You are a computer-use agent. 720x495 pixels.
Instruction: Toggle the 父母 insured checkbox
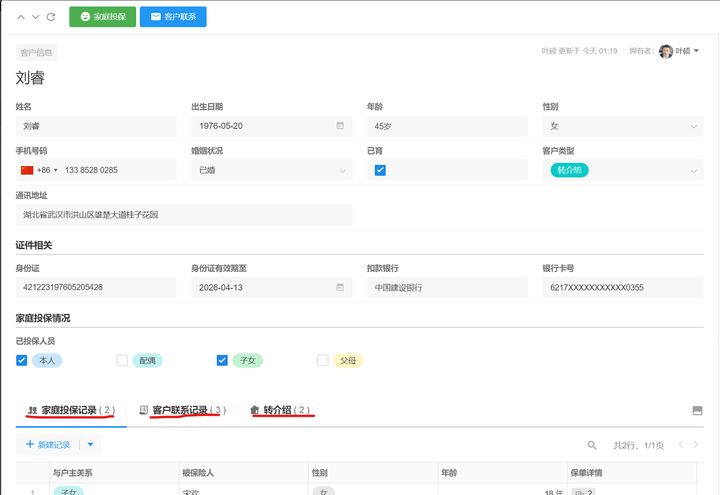323,360
